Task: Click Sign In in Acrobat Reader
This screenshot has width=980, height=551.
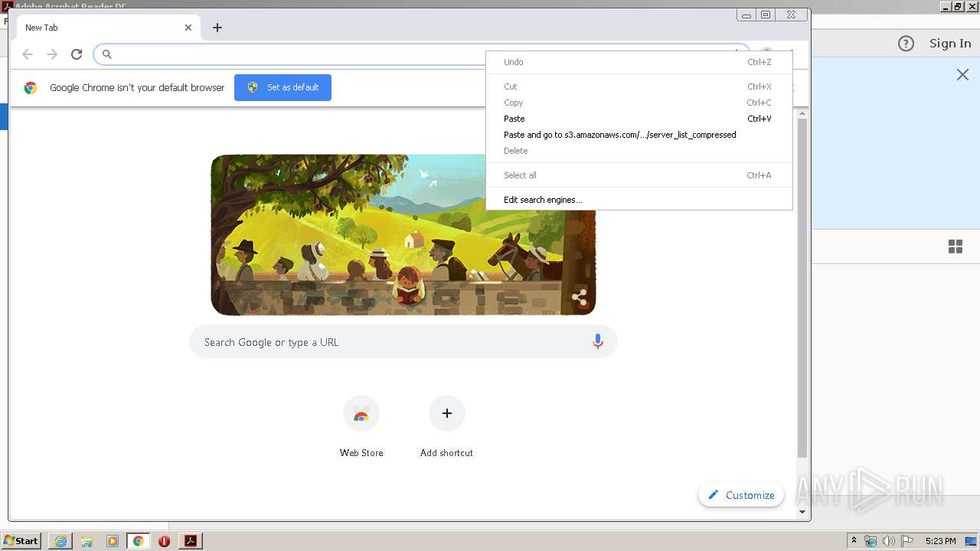Action: 950,44
